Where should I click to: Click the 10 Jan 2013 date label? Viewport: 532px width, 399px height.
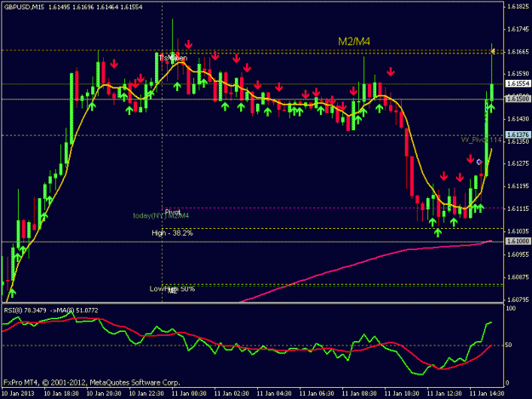18,394
